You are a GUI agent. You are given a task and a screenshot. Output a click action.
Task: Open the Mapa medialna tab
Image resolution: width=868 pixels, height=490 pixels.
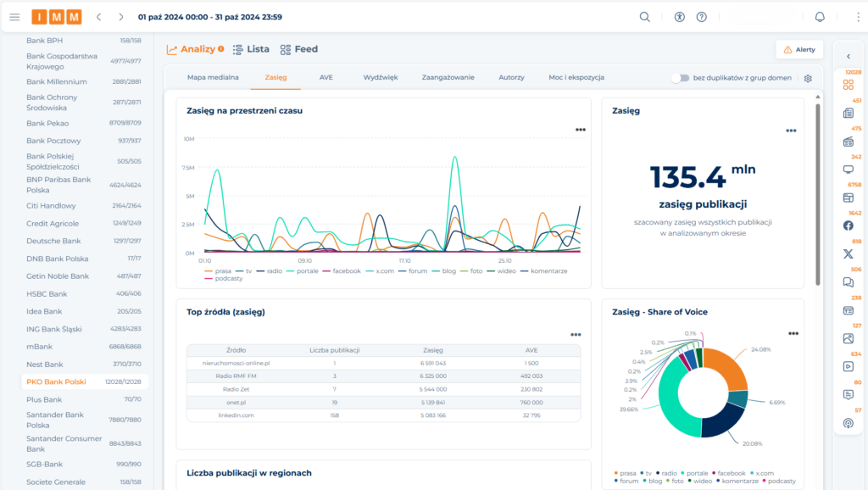click(x=213, y=77)
